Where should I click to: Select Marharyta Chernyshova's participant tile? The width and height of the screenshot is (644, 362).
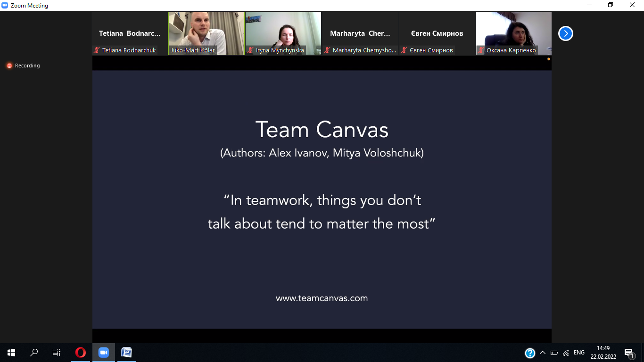click(360, 33)
